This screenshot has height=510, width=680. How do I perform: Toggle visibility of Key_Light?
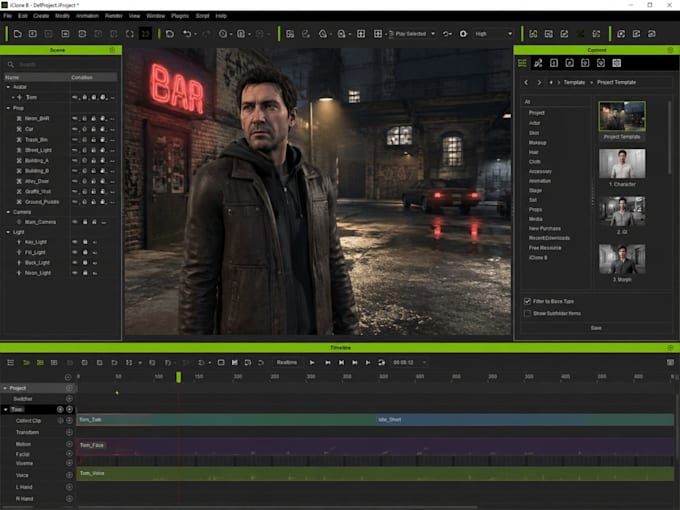click(75, 242)
